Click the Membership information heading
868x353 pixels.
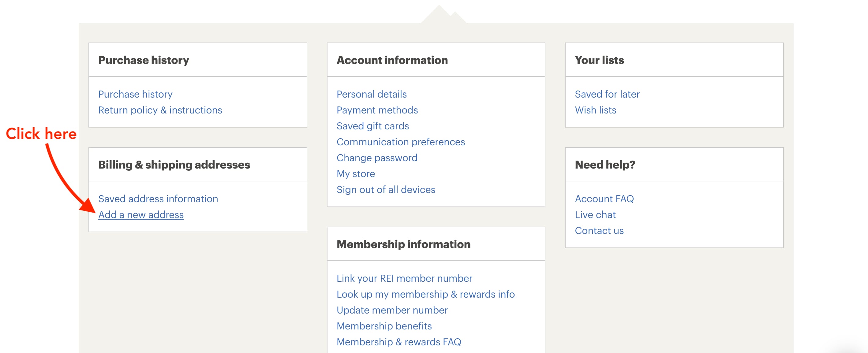tap(403, 244)
